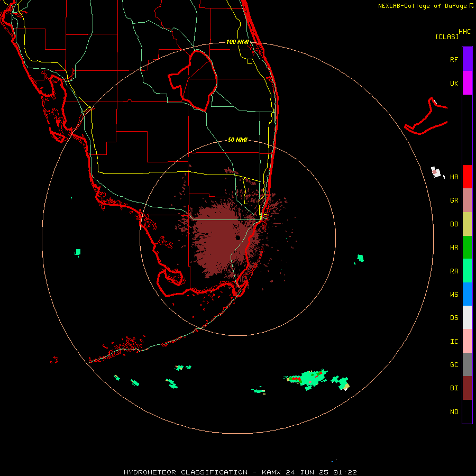Screen dimensions: 476x476
Task: Pick the blue WS legend swatch
Action: point(467,294)
